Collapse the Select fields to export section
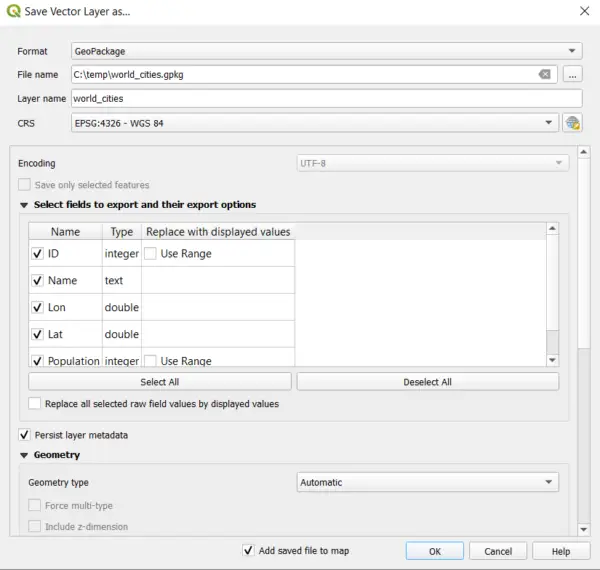The height and width of the screenshot is (570, 600). (x=24, y=205)
